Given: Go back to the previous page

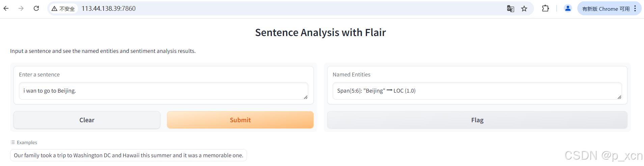Looking at the screenshot, I should [6, 8].
